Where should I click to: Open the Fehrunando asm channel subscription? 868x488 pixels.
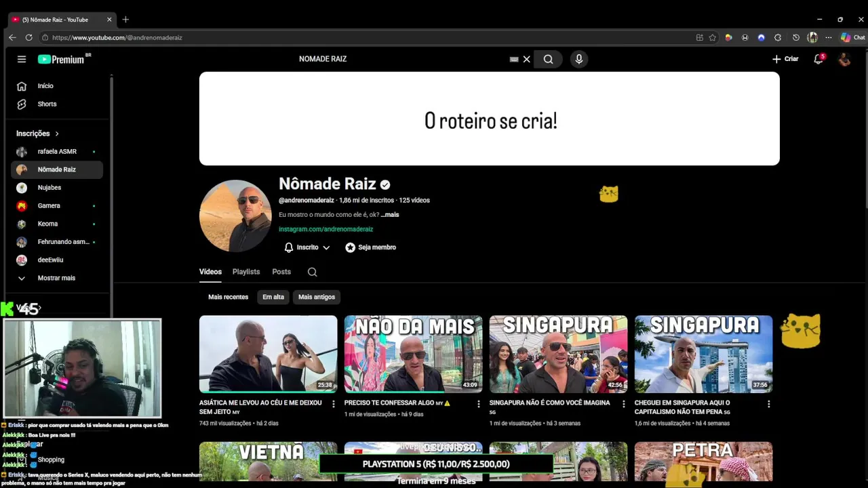pyautogui.click(x=57, y=242)
